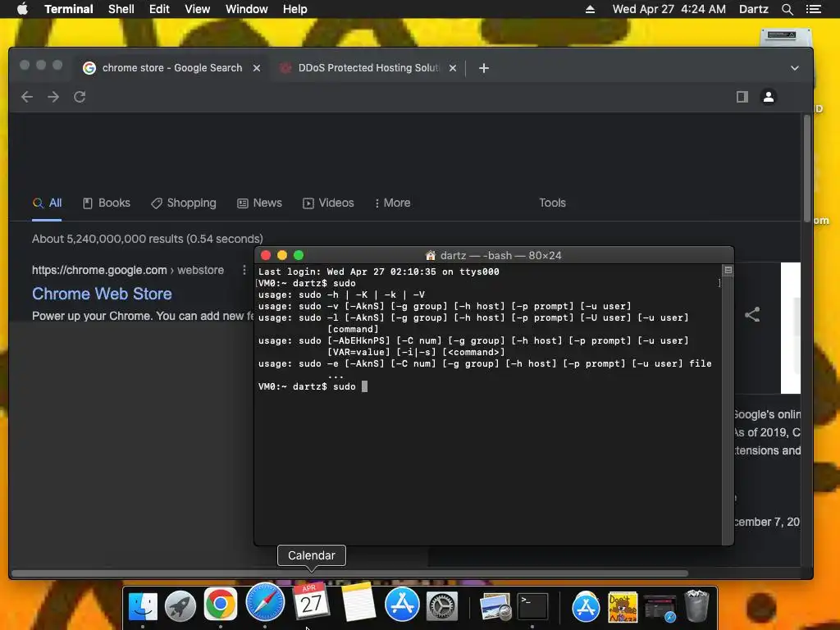
Task: Click the chrome.google.com webstore URL
Action: coord(128,270)
